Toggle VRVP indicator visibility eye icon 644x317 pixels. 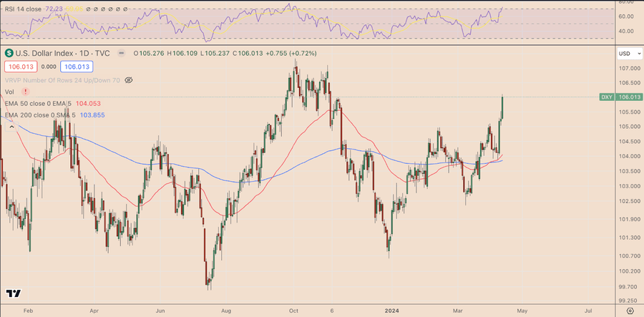[x=129, y=80]
